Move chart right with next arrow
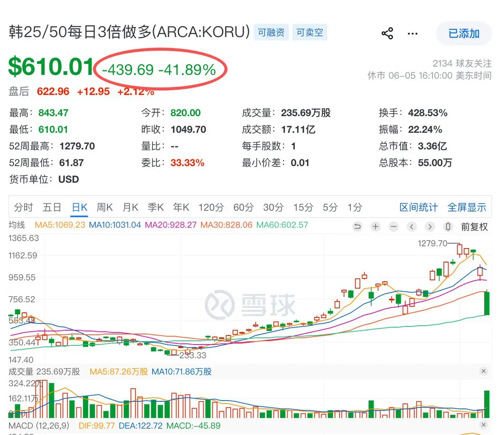 (x=430, y=227)
